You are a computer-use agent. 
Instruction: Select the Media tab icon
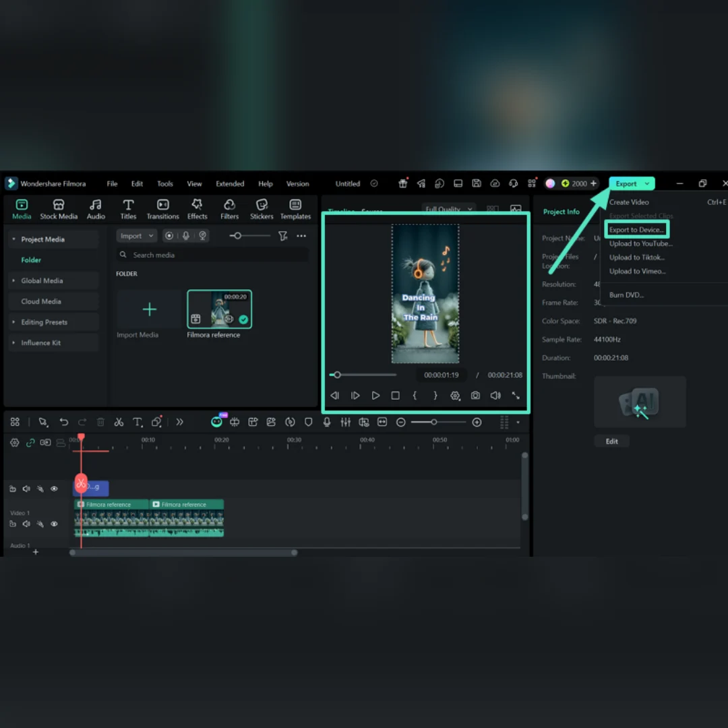(22, 205)
